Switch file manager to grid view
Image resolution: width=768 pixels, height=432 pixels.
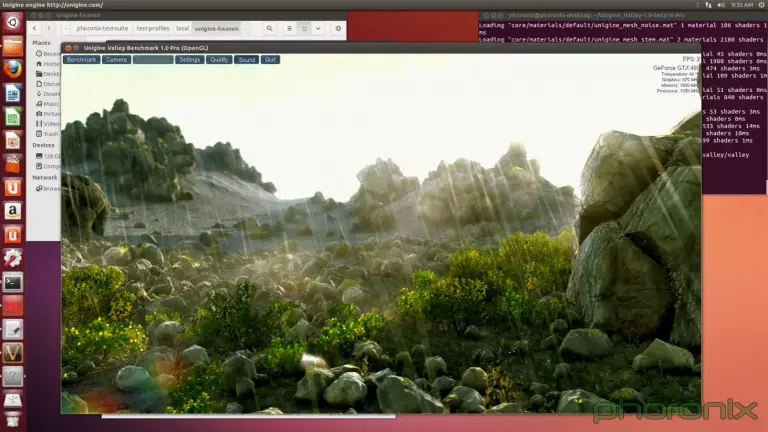click(x=304, y=29)
